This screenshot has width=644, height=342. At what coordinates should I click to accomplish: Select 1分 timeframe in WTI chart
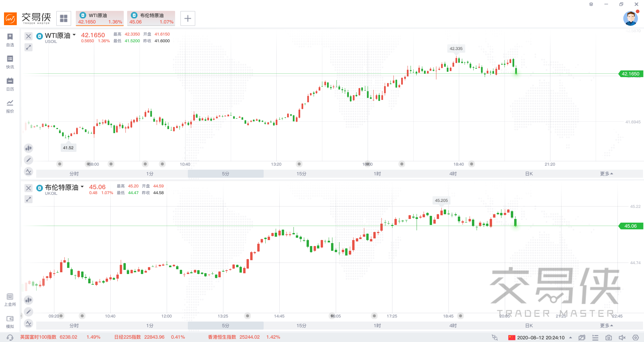point(150,174)
